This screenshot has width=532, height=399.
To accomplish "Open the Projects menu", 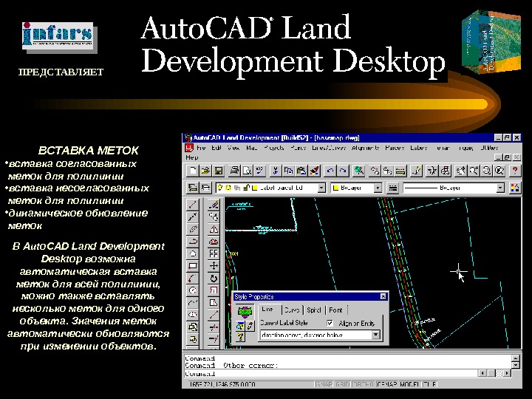I will tap(274, 148).
